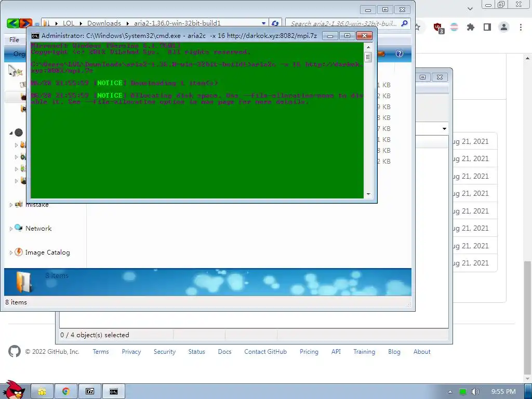Click the Explorer search magnifier icon

point(404,23)
